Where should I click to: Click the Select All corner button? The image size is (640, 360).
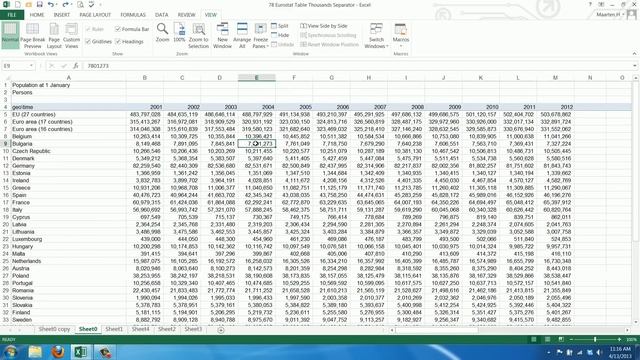pos(5,78)
